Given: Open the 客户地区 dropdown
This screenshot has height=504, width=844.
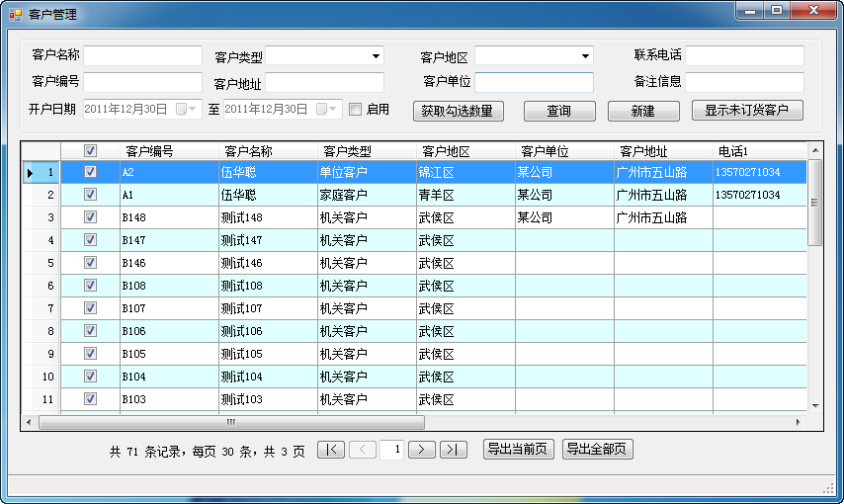Looking at the screenshot, I should pos(585,56).
